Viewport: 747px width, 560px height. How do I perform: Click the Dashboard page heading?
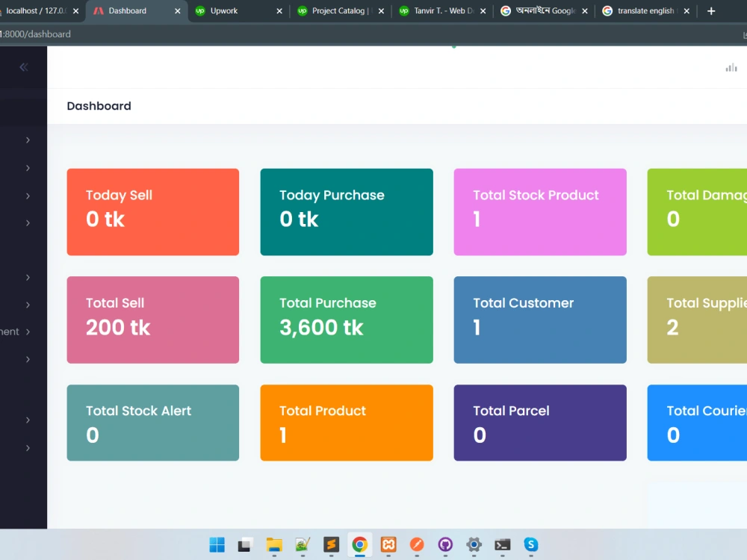pyautogui.click(x=99, y=106)
